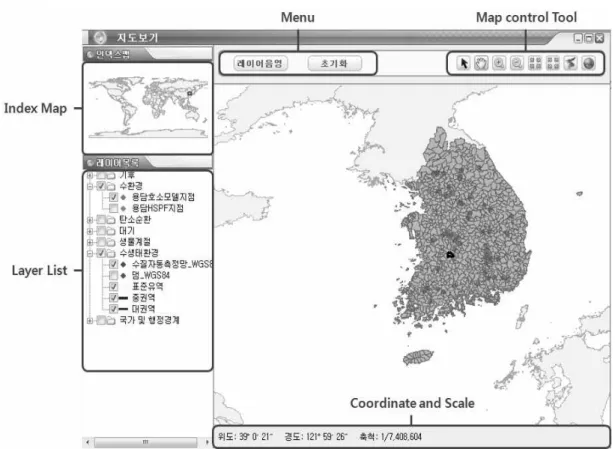Click the globe full-extent icon
The image size is (615, 449).
pyautogui.click(x=589, y=63)
